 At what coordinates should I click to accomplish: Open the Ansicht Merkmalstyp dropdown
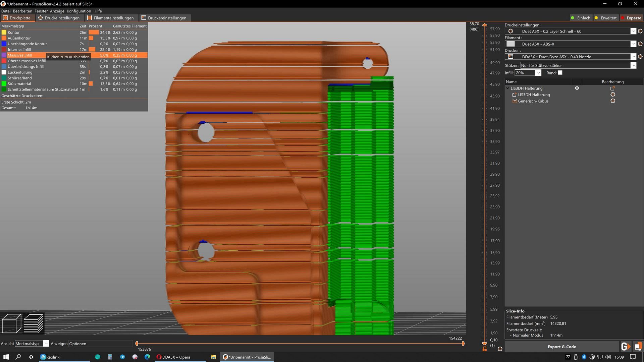(x=46, y=344)
